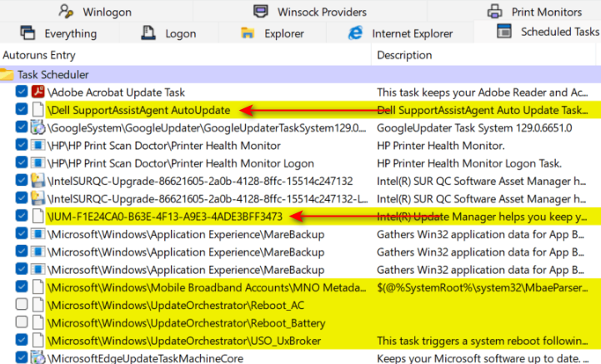Select the Everything tab
The image size is (601, 364).
[58, 33]
